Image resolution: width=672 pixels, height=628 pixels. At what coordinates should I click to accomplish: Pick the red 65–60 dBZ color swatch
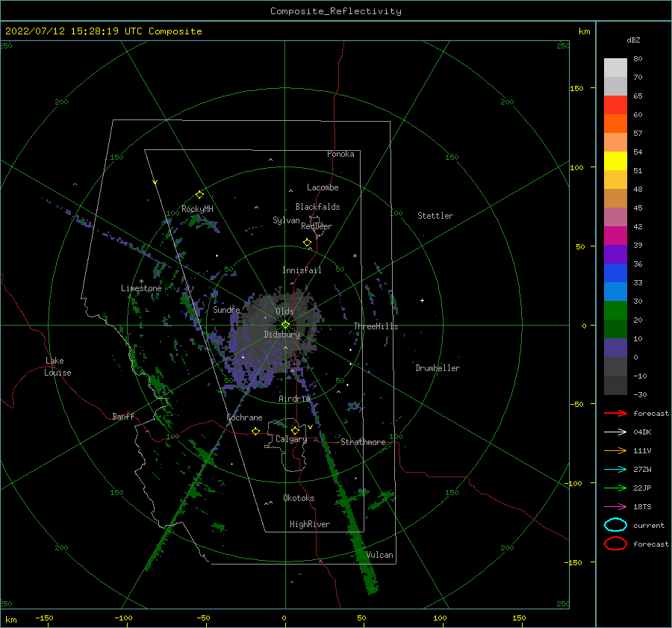615,105
